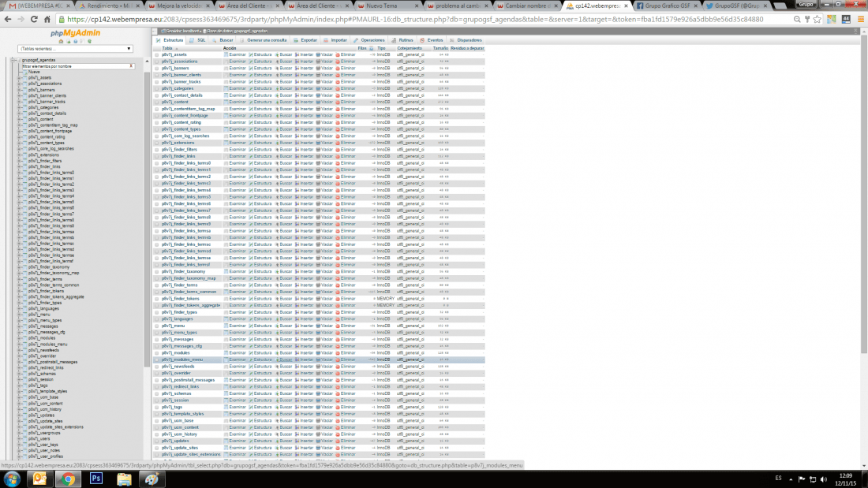Viewport: 868px width, 488px height.
Task: Open Photoshop from the taskbar
Action: [x=95, y=479]
